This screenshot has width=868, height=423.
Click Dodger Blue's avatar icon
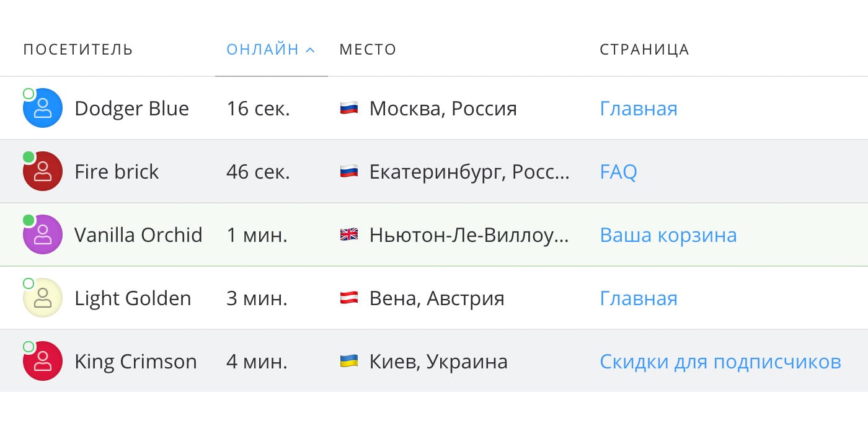pyautogui.click(x=42, y=107)
